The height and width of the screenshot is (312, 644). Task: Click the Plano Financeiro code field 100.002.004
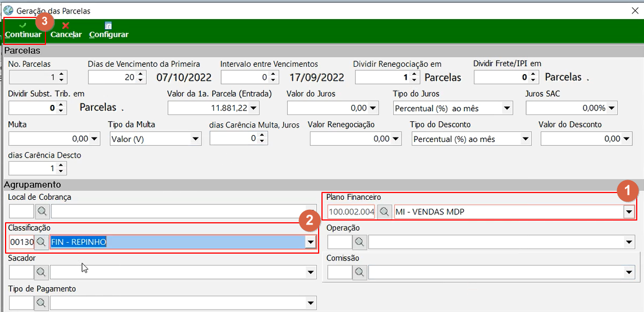[x=352, y=212]
